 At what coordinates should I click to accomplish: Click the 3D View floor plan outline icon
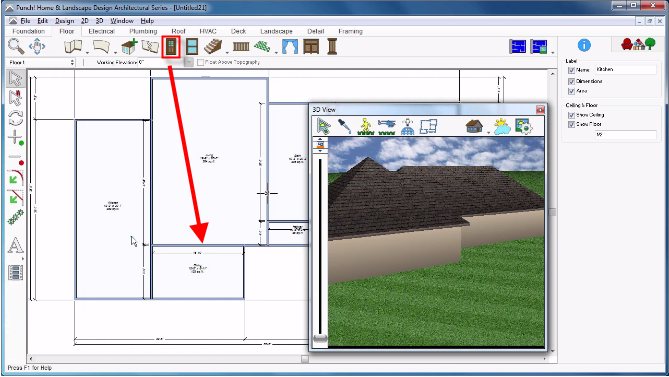428,126
